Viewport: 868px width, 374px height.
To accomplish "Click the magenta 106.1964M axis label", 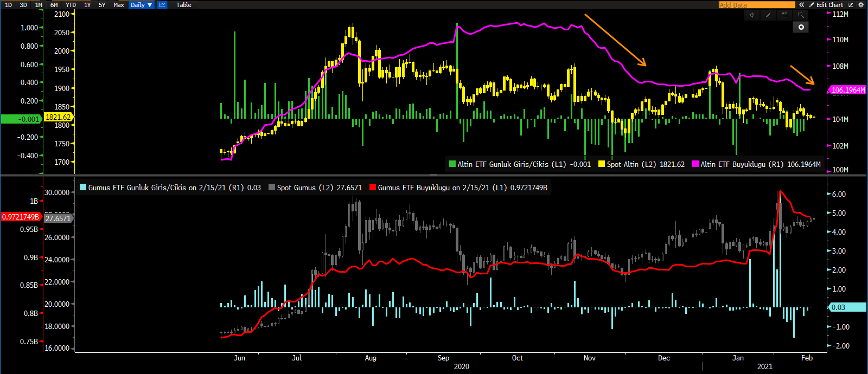I will [x=848, y=90].
